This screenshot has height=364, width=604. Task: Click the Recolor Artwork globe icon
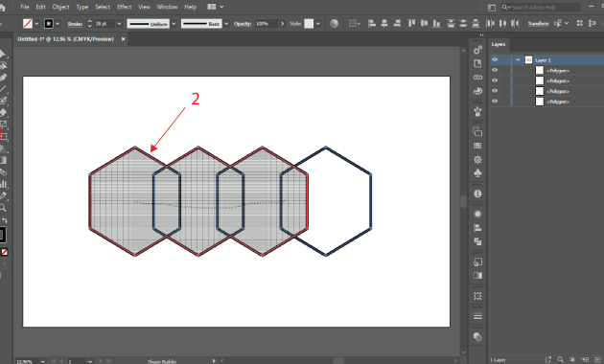[335, 24]
